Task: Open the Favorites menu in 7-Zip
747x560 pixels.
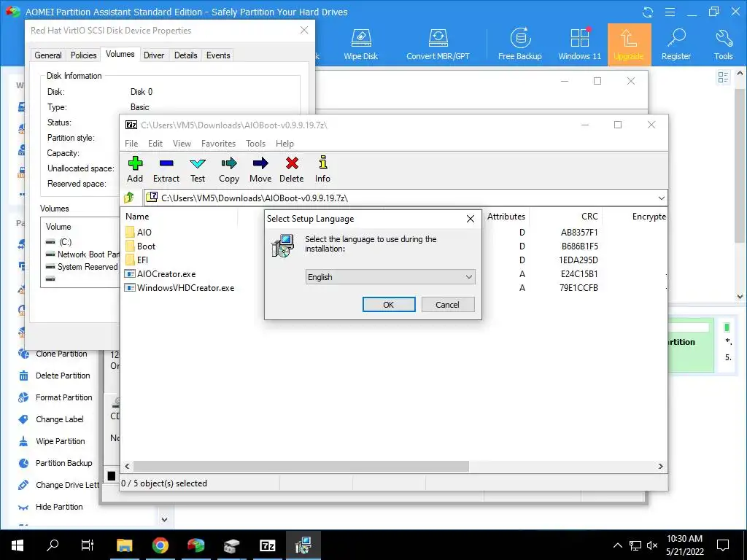Action: point(218,144)
